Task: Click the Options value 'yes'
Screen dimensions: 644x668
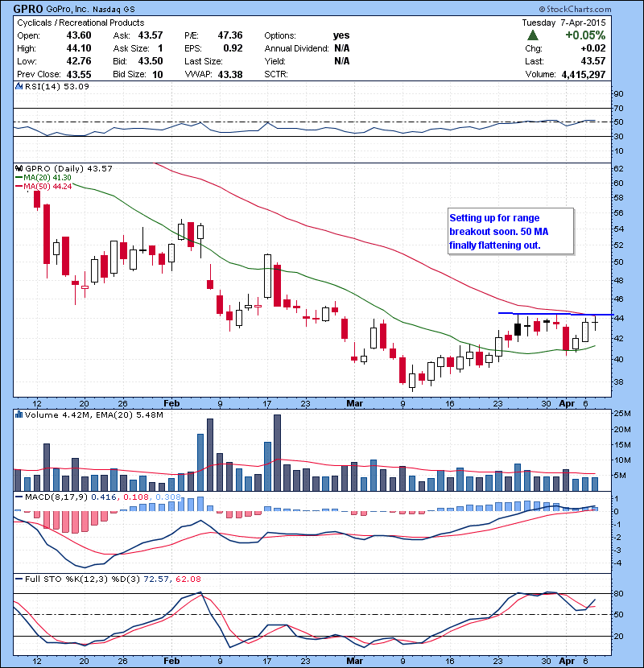Action: (341, 35)
